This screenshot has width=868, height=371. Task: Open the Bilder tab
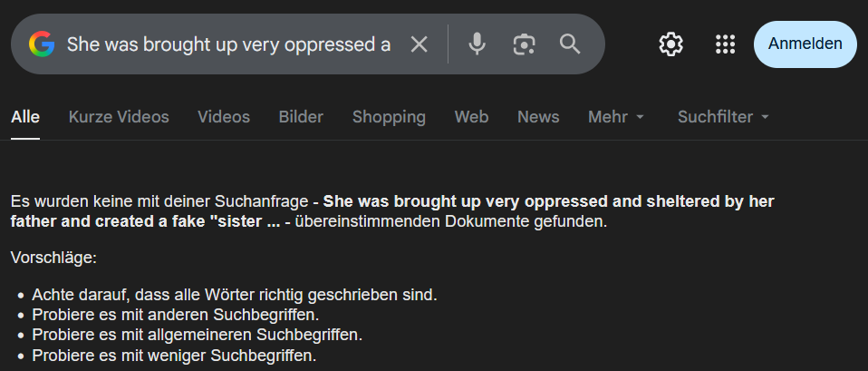pos(301,117)
